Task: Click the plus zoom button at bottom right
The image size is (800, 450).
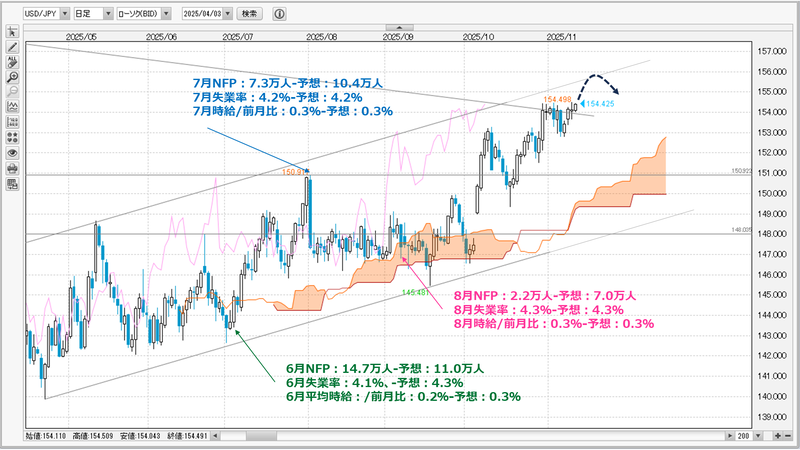Action: click(x=778, y=436)
